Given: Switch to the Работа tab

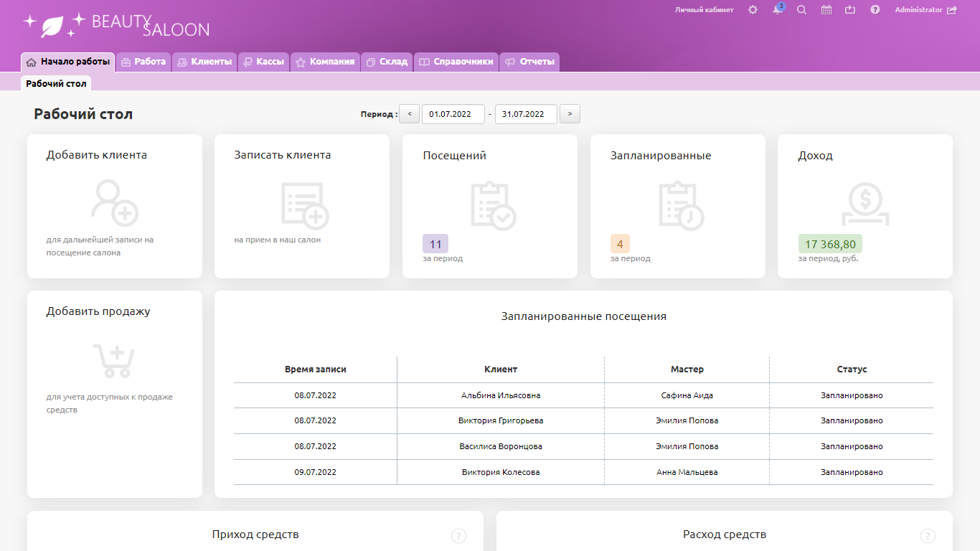Looking at the screenshot, I should click(x=143, y=62).
